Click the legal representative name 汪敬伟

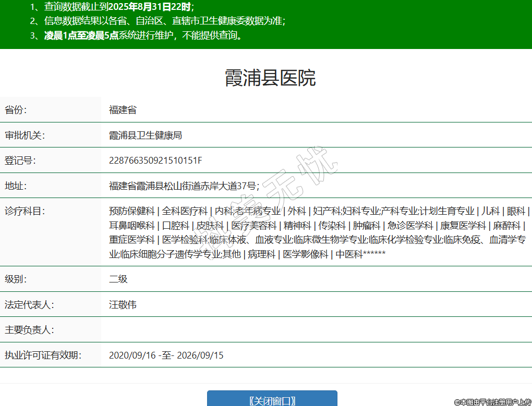click(123, 304)
